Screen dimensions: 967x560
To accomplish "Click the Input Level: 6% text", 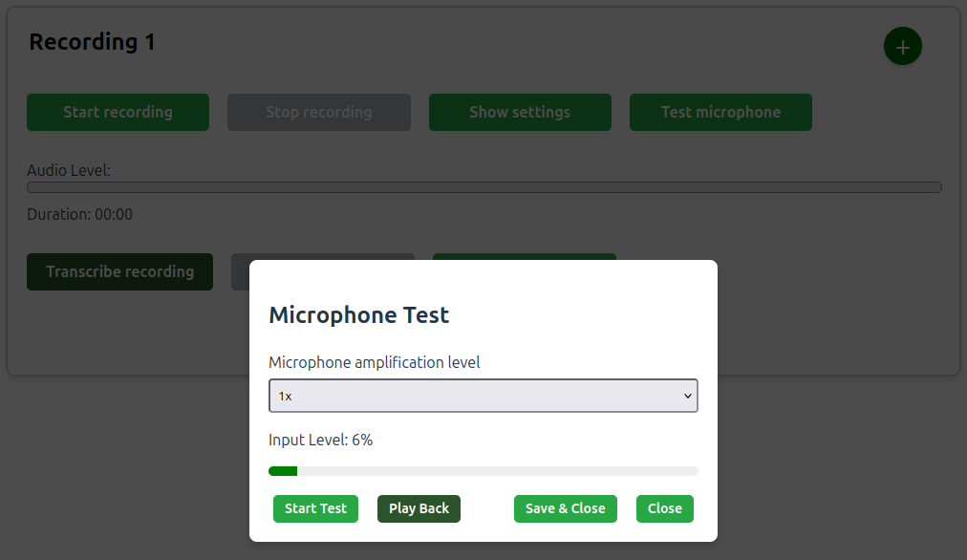I will click(320, 440).
